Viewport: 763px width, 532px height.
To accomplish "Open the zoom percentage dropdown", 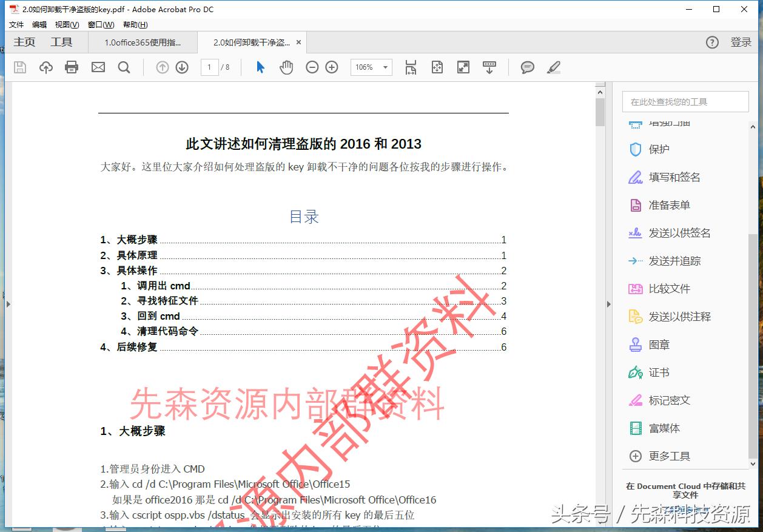I will tap(385, 67).
